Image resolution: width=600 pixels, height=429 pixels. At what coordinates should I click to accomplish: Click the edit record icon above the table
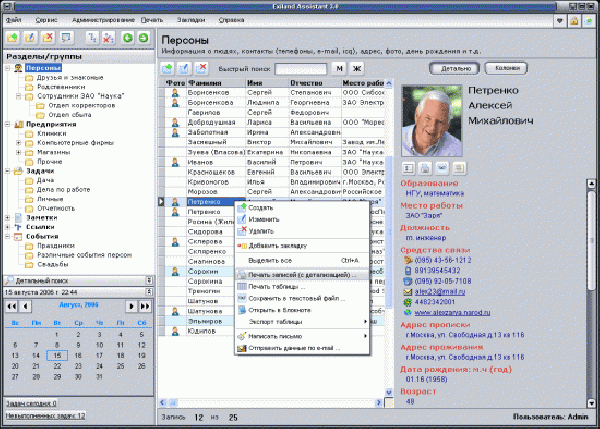coord(186,68)
